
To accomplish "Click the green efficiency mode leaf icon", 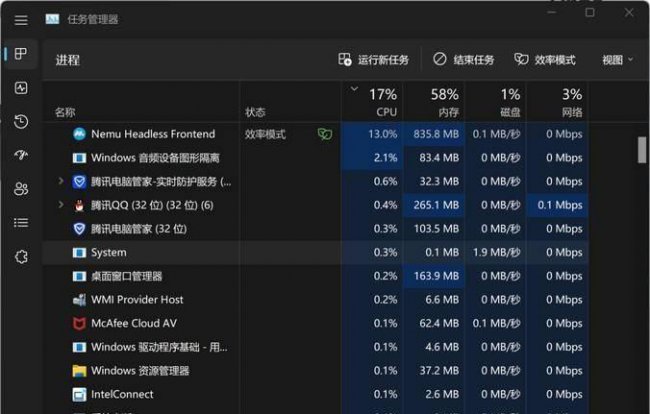I will point(325,134).
